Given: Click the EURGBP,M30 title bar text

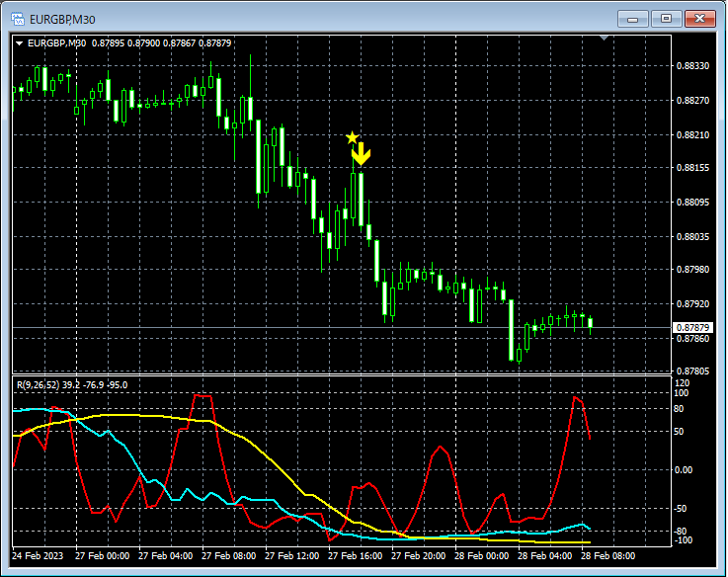Looking at the screenshot, I should 62,20.
